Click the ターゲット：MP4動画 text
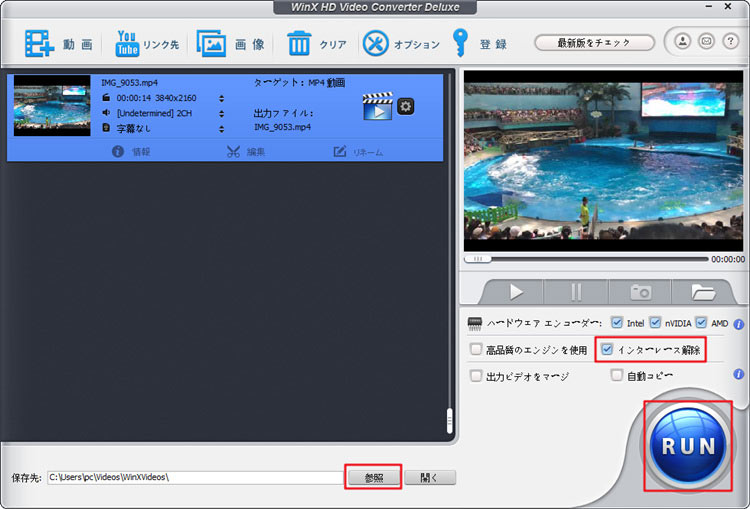This screenshot has height=509, width=750. [299, 83]
